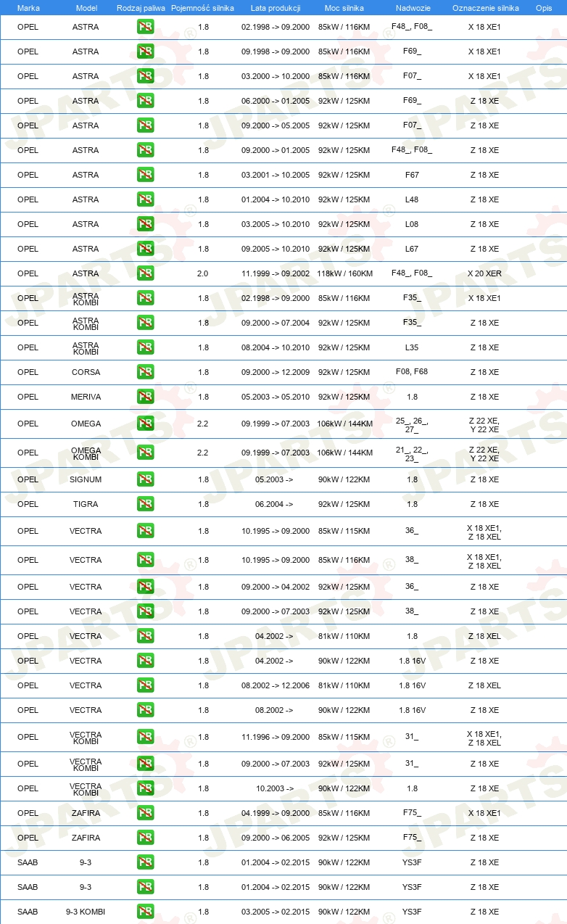567x924 pixels.
Task: Click the fuel icon in the ZAFIRA 09.2000 -> 06.2005 row
Action: (x=145, y=838)
